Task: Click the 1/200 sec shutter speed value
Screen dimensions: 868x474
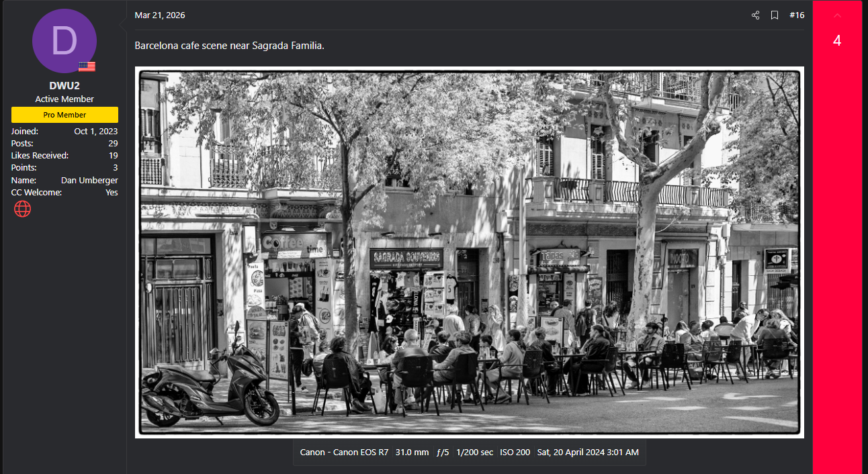Action: coord(474,453)
